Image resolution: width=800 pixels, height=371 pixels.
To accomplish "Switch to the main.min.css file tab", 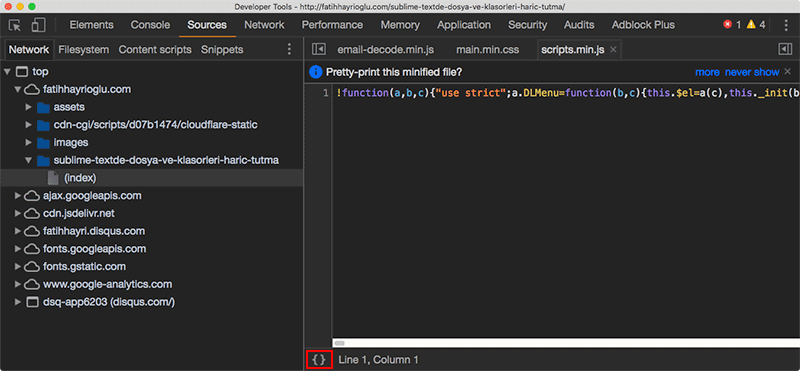I will 488,50.
